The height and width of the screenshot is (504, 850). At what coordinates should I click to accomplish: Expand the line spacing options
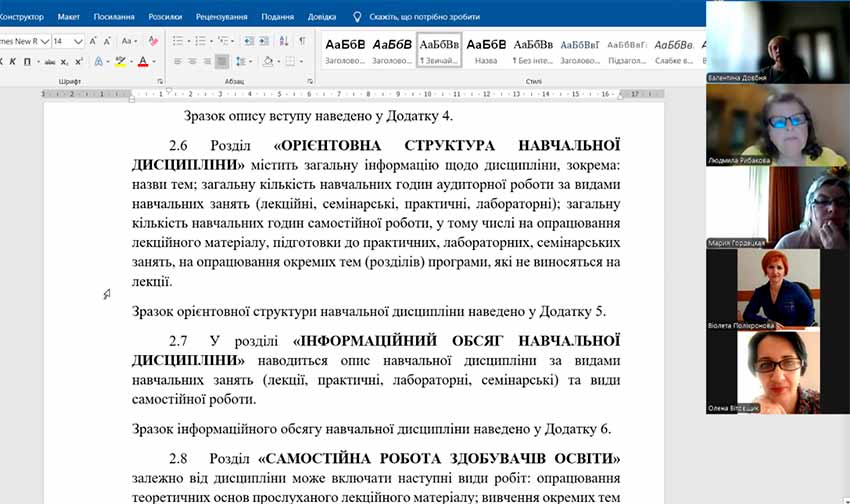244,62
